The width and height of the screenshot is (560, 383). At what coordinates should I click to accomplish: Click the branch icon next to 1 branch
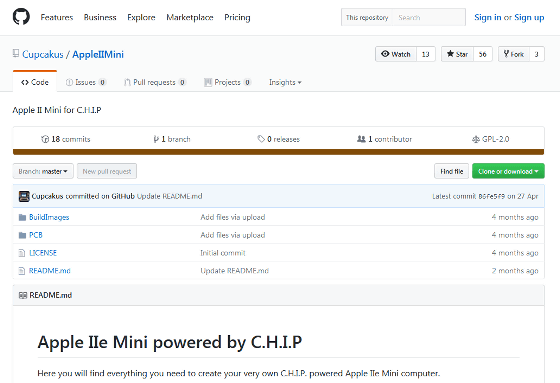[156, 139]
